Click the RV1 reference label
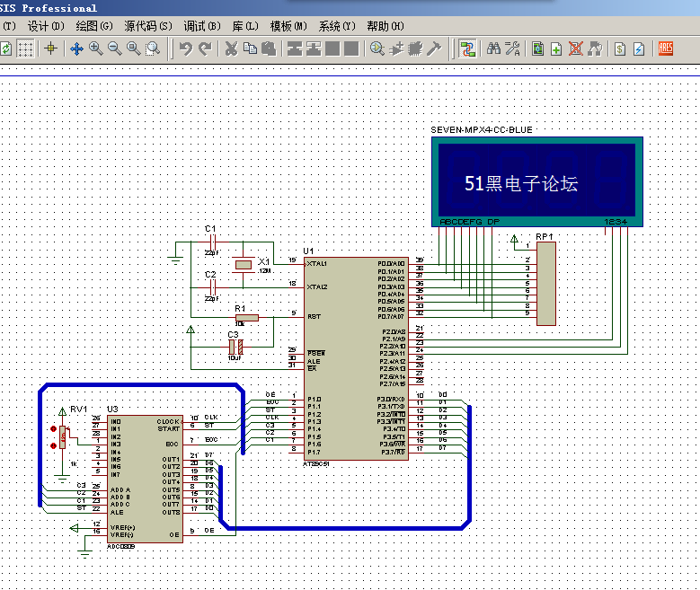The height and width of the screenshot is (590, 700). (x=78, y=409)
